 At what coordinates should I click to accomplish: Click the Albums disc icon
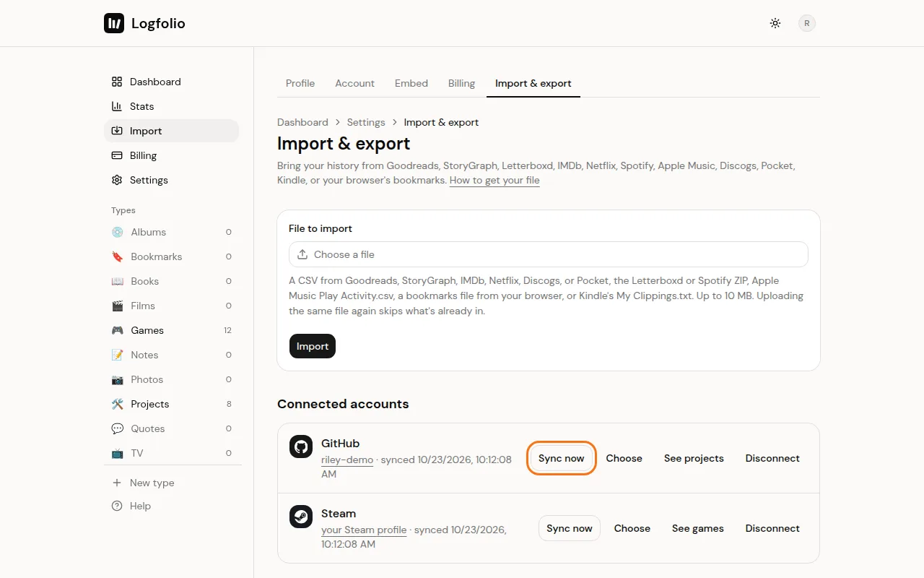pyautogui.click(x=118, y=232)
